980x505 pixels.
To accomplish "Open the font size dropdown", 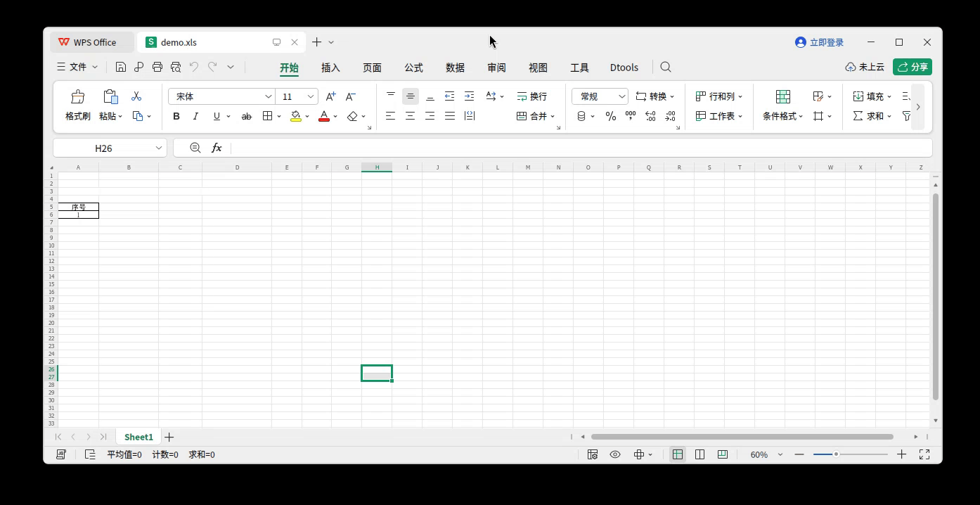I will pos(311,96).
